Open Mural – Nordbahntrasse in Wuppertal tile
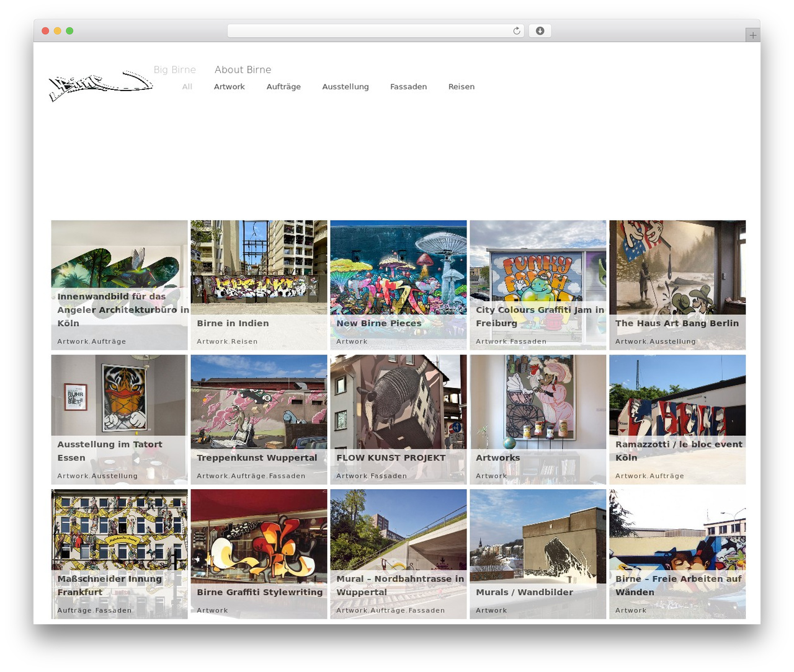 tap(398, 554)
